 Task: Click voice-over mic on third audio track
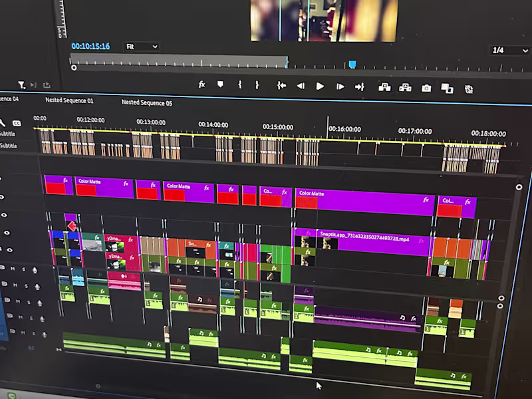[39, 303]
